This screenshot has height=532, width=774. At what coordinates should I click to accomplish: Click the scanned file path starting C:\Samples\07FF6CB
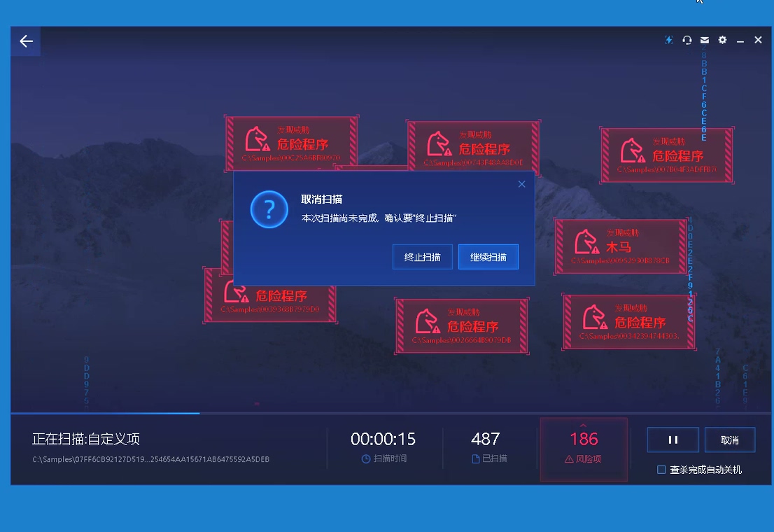[151, 459]
